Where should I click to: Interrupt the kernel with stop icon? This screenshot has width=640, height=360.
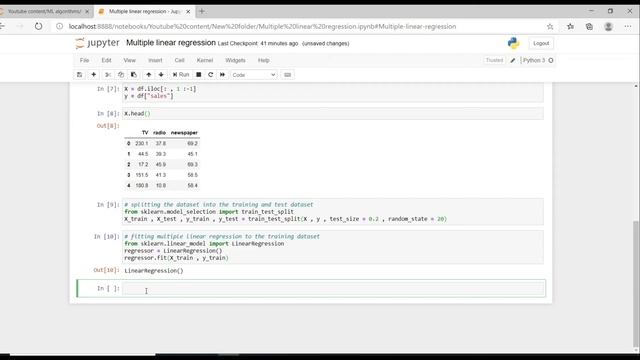coord(199,75)
